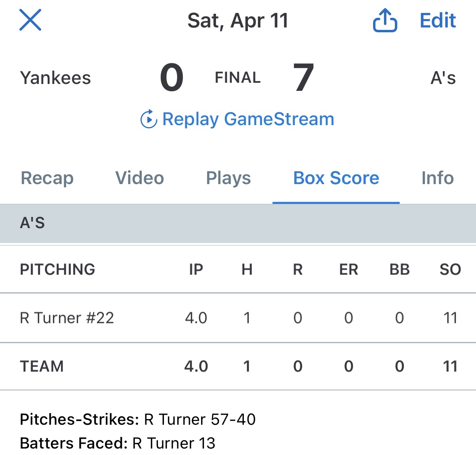Tap the A's team name in scoreboard

pos(443,78)
